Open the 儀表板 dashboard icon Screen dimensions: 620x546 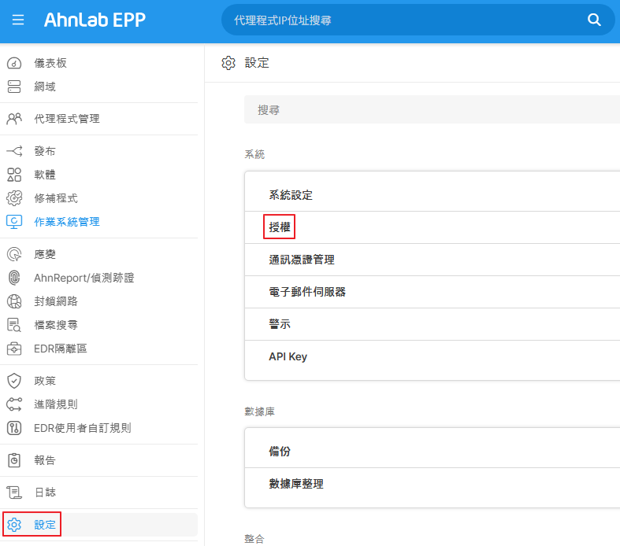click(x=14, y=63)
